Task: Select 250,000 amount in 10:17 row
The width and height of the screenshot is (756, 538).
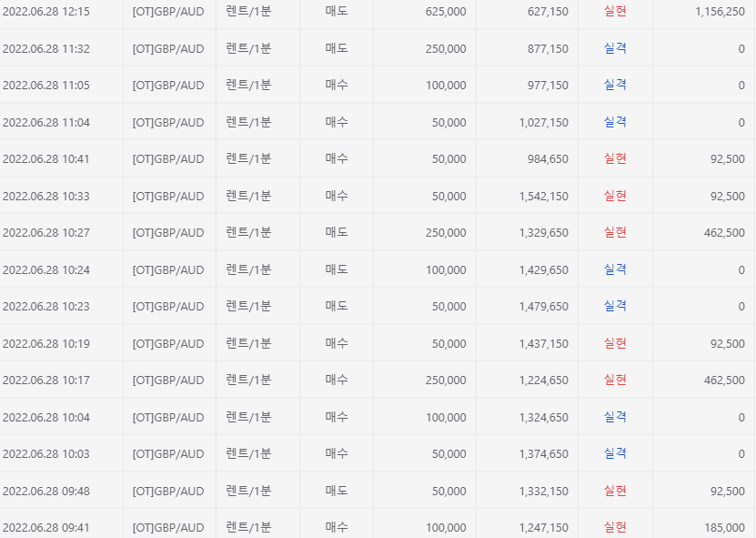Action: (x=446, y=381)
